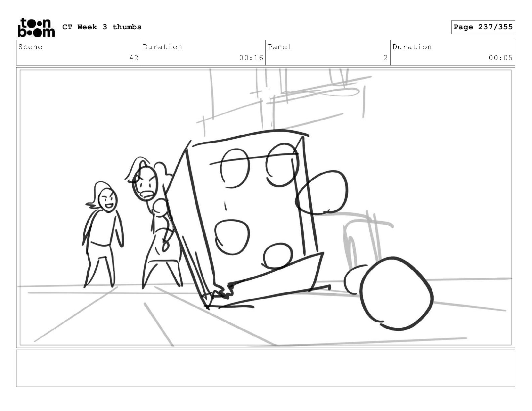This screenshot has width=532, height=411.
Task: Click the Toon Boom logo
Action: tap(36, 28)
